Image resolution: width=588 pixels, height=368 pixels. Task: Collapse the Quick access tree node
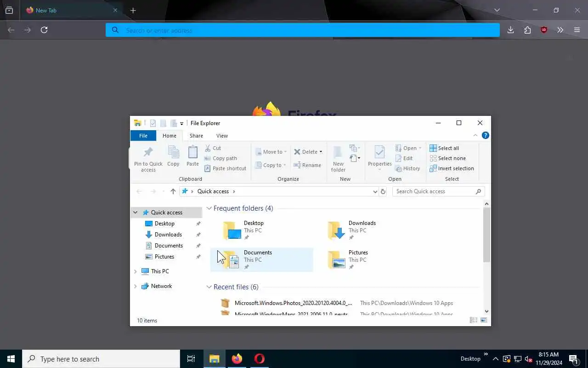tap(136, 213)
